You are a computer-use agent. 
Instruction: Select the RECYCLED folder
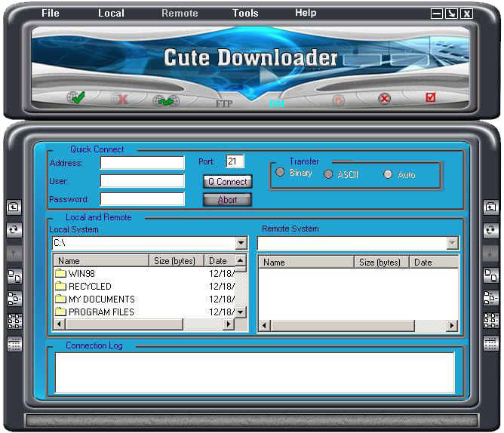click(x=83, y=287)
